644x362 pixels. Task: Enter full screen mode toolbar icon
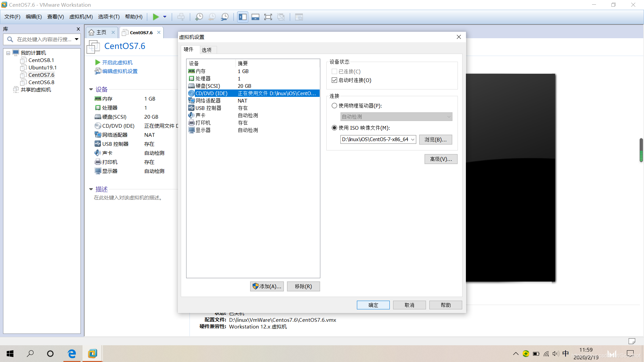(268, 17)
